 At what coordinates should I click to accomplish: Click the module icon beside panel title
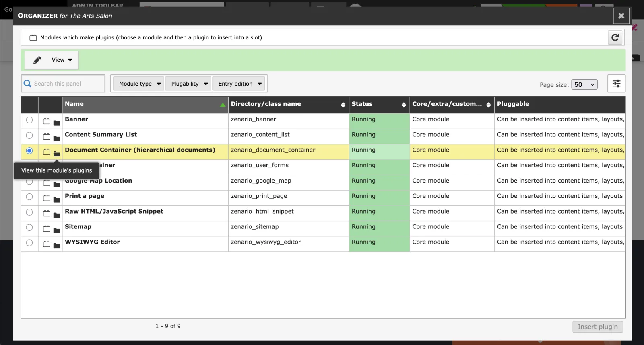pos(33,37)
